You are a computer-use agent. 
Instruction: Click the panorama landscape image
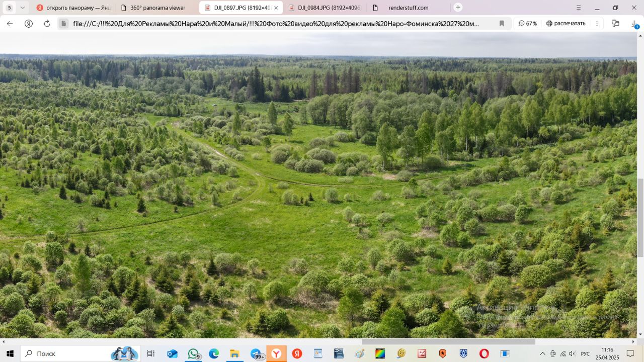pos(318,185)
